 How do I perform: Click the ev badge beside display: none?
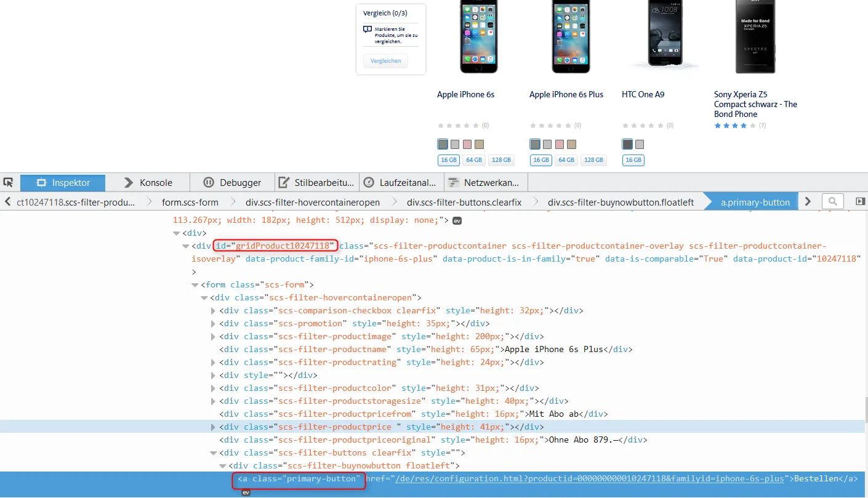click(x=457, y=220)
